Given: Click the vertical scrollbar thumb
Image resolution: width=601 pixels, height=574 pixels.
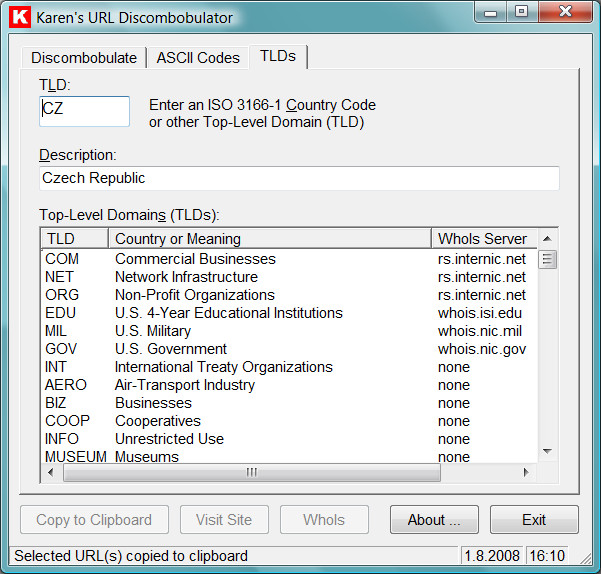Looking at the screenshot, I should tap(547, 259).
